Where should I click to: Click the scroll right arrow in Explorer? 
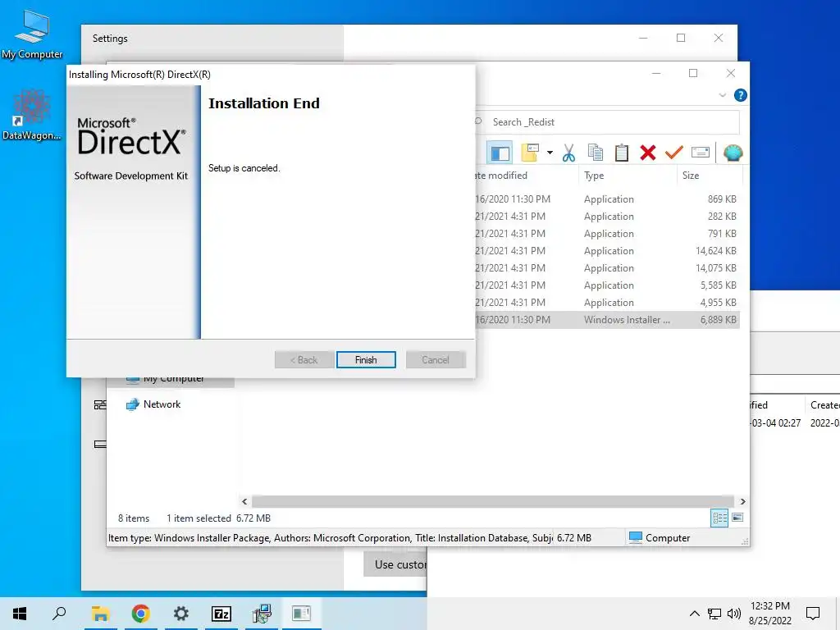click(742, 501)
